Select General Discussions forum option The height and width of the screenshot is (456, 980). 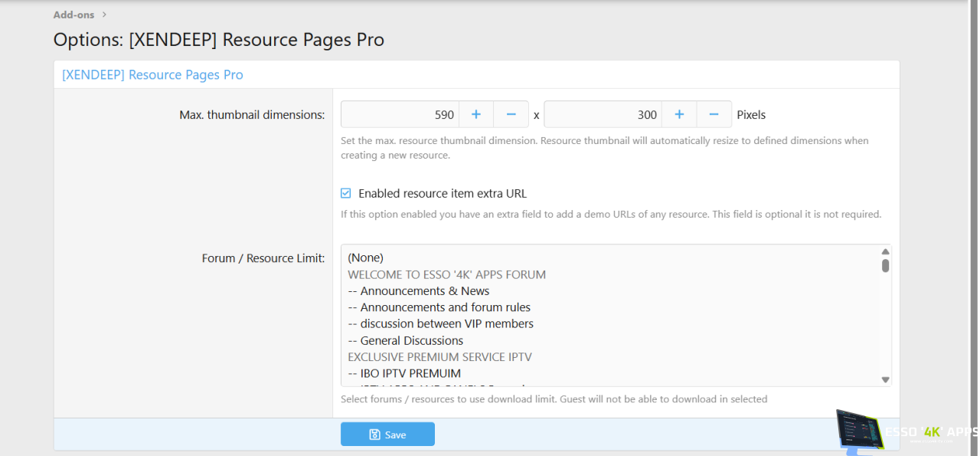coord(405,340)
